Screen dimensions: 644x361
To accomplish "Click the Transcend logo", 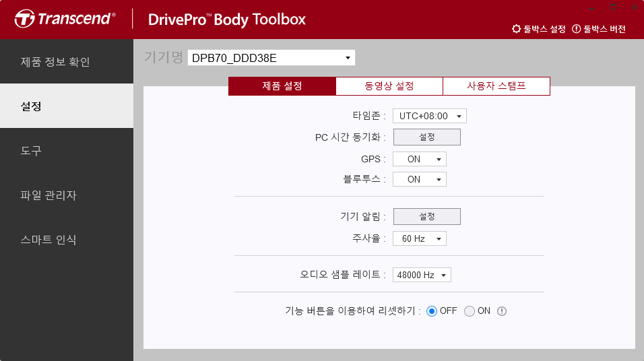I will coord(65,19).
